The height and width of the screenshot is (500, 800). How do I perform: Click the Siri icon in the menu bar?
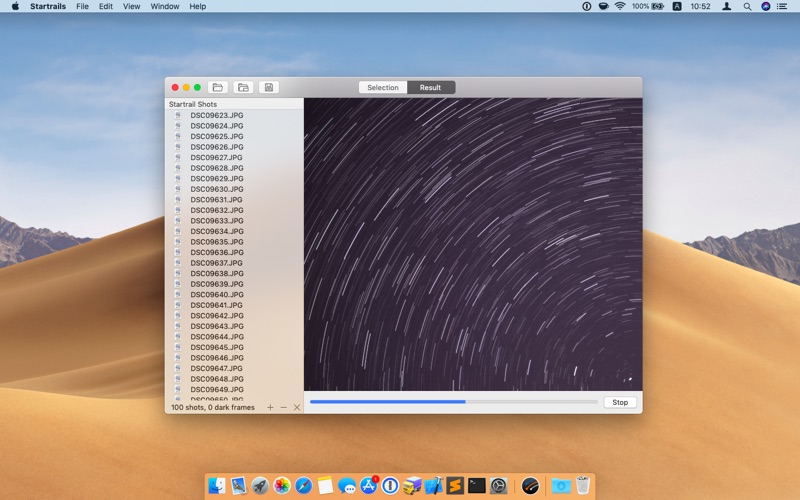point(765,7)
